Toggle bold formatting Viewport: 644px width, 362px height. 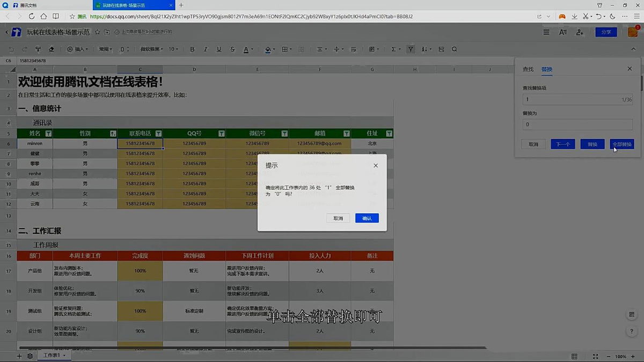192,49
